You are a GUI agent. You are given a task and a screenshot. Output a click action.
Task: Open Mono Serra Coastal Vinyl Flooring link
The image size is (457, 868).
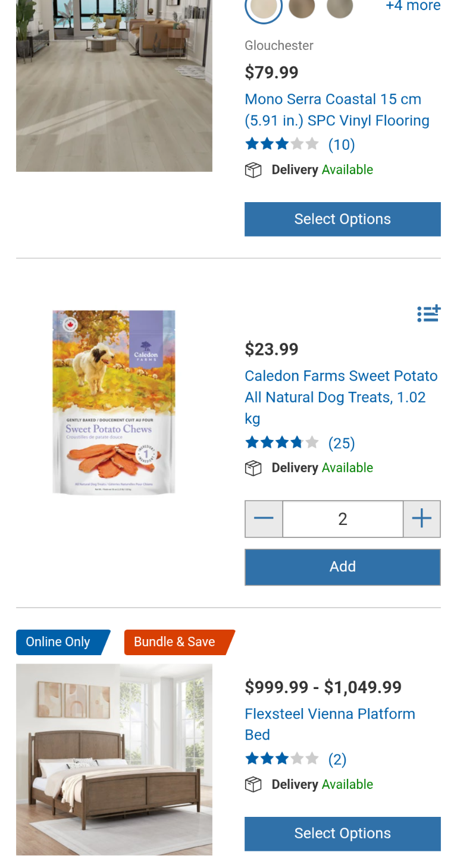pyautogui.click(x=337, y=110)
